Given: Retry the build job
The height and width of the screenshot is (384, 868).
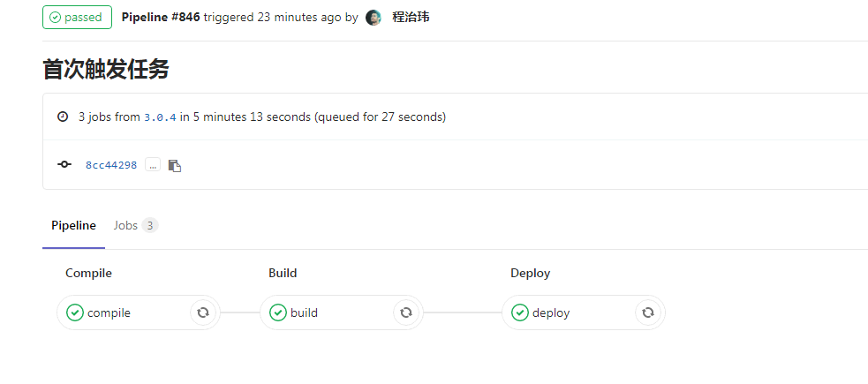Looking at the screenshot, I should 406,312.
